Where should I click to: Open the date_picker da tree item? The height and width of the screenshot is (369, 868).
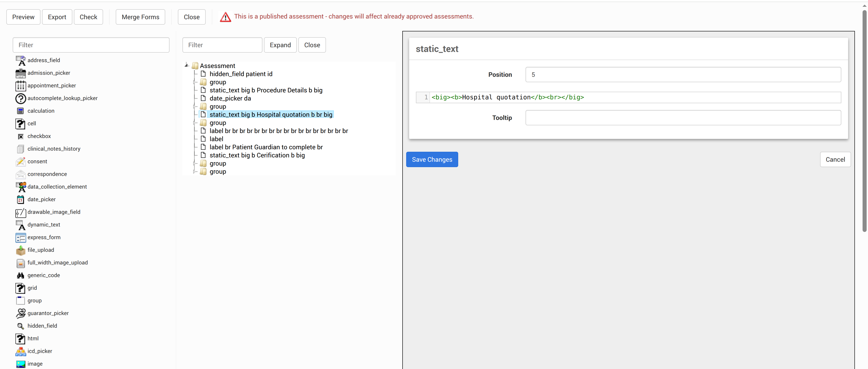pyautogui.click(x=230, y=98)
